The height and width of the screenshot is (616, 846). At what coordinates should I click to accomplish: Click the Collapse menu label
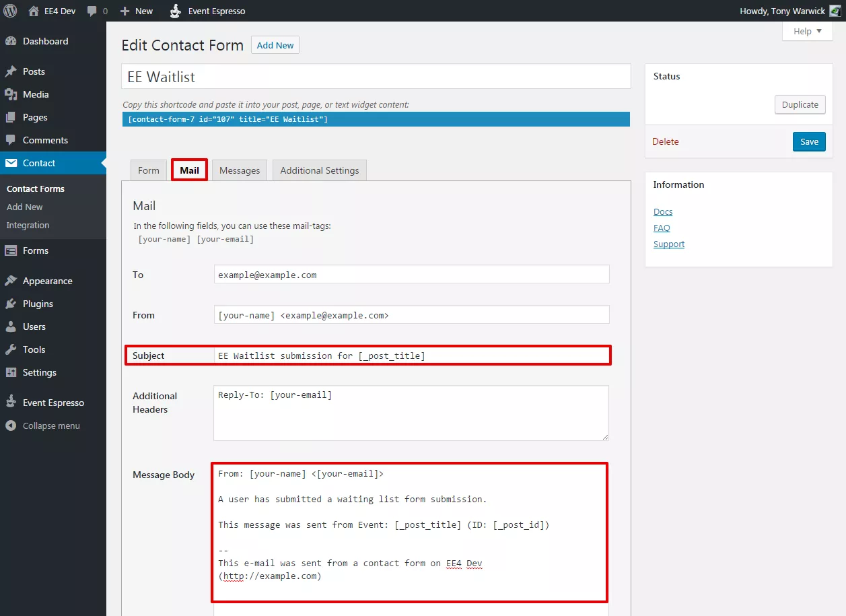pyautogui.click(x=51, y=425)
